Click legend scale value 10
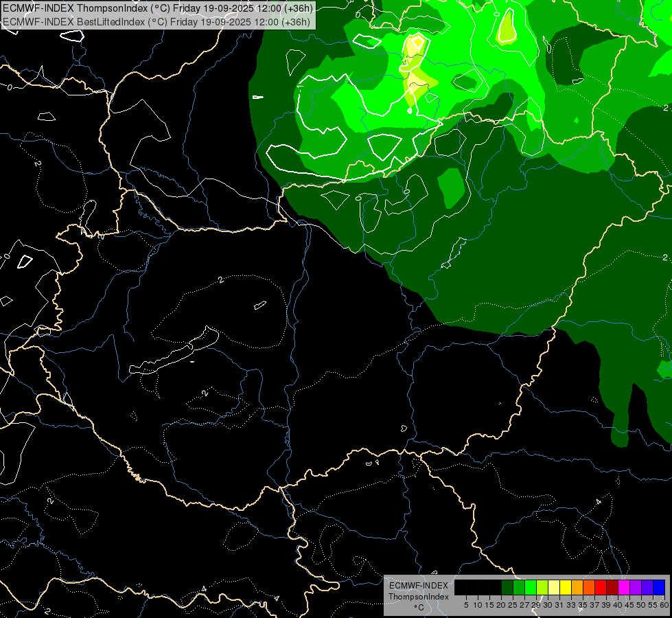Image resolution: width=672 pixels, height=618 pixels. coord(478,605)
